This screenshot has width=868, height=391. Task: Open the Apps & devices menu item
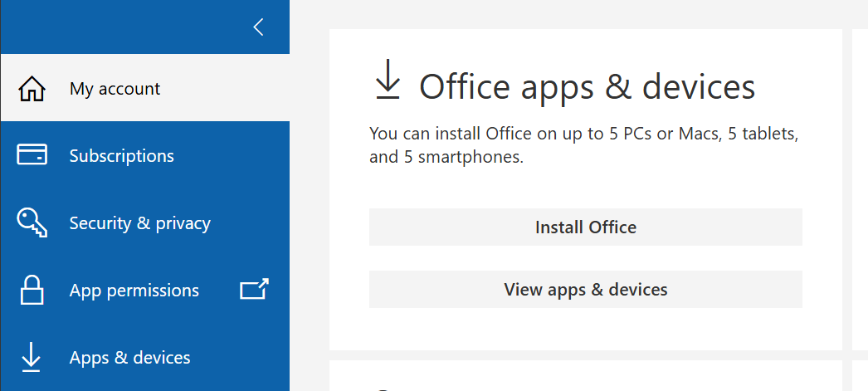click(144, 357)
